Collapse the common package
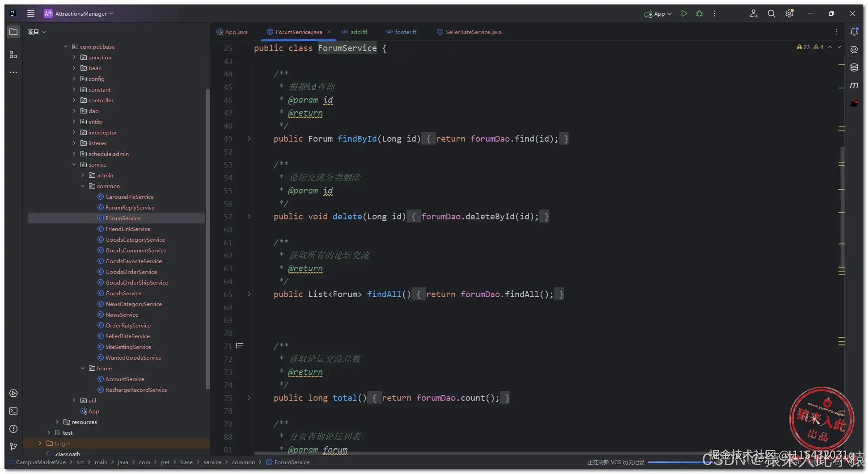 (x=83, y=186)
